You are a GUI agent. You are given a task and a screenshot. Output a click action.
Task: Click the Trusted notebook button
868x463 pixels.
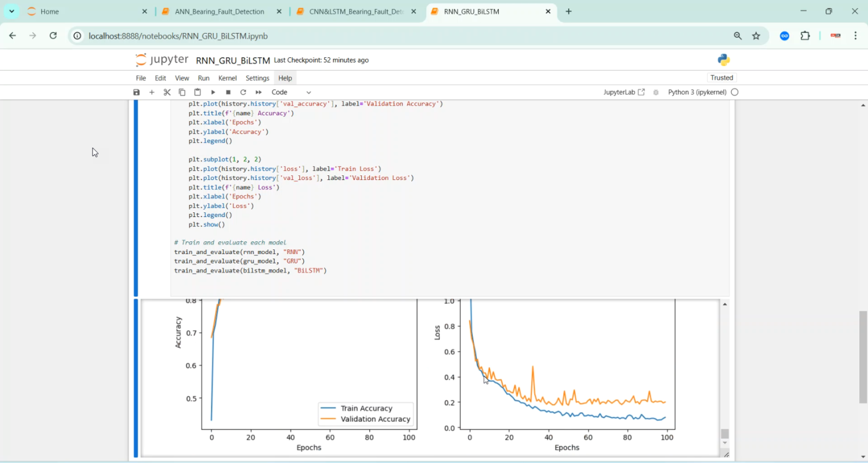[x=722, y=78]
